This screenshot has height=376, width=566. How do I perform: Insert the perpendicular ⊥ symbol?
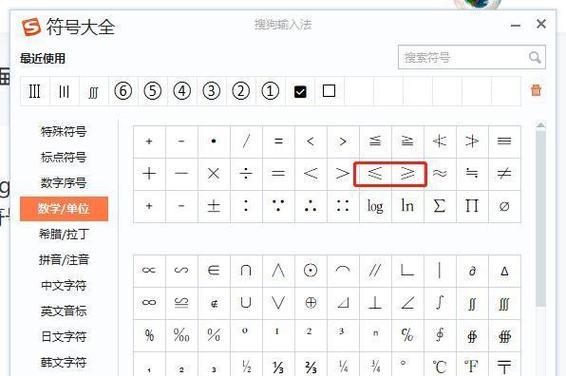(x=375, y=303)
